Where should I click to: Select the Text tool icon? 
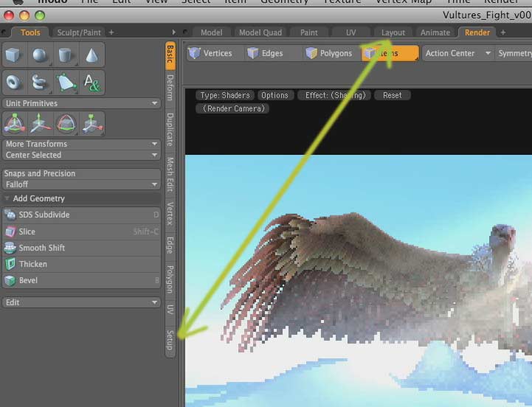pyautogui.click(x=91, y=83)
